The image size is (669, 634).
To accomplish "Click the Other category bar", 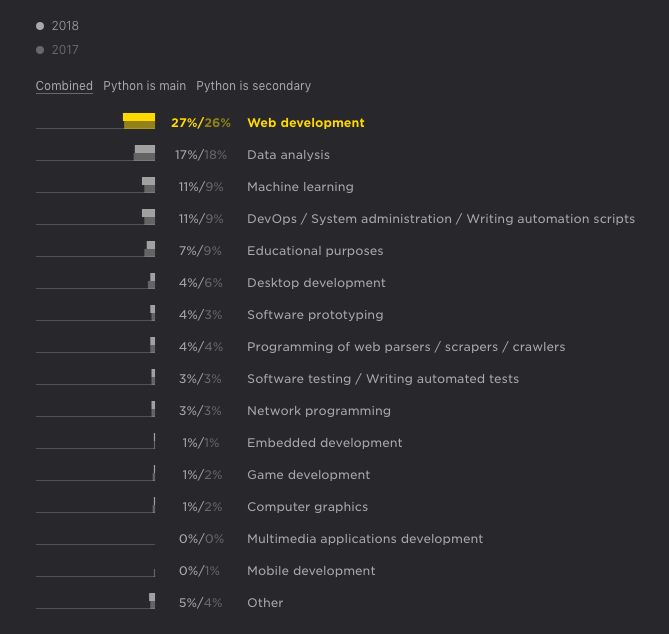I will pos(152,602).
